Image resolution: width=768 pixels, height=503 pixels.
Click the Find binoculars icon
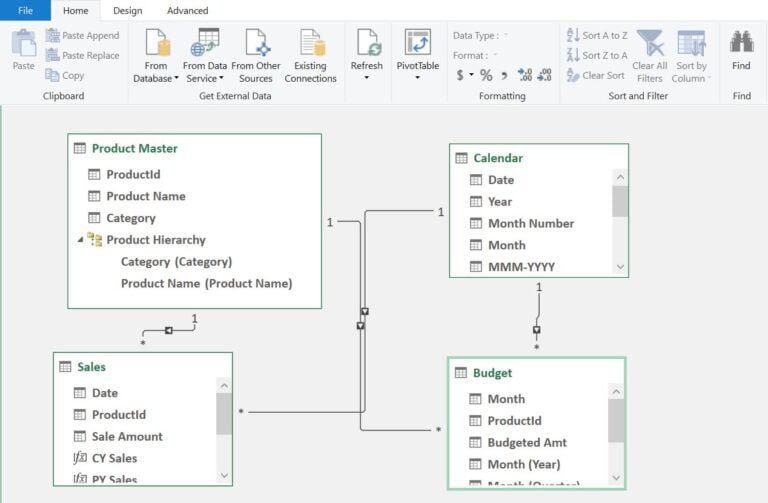[x=741, y=43]
